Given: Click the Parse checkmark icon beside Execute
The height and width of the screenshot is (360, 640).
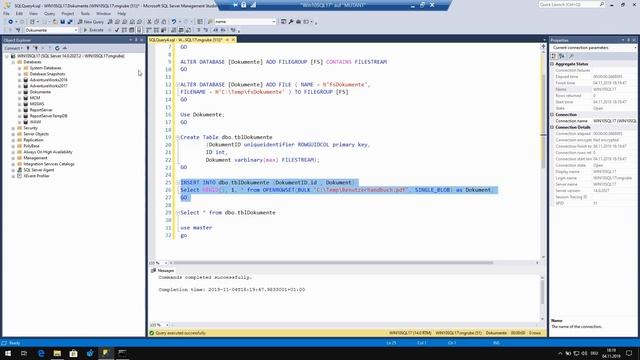Looking at the screenshot, I should tap(117, 30).
